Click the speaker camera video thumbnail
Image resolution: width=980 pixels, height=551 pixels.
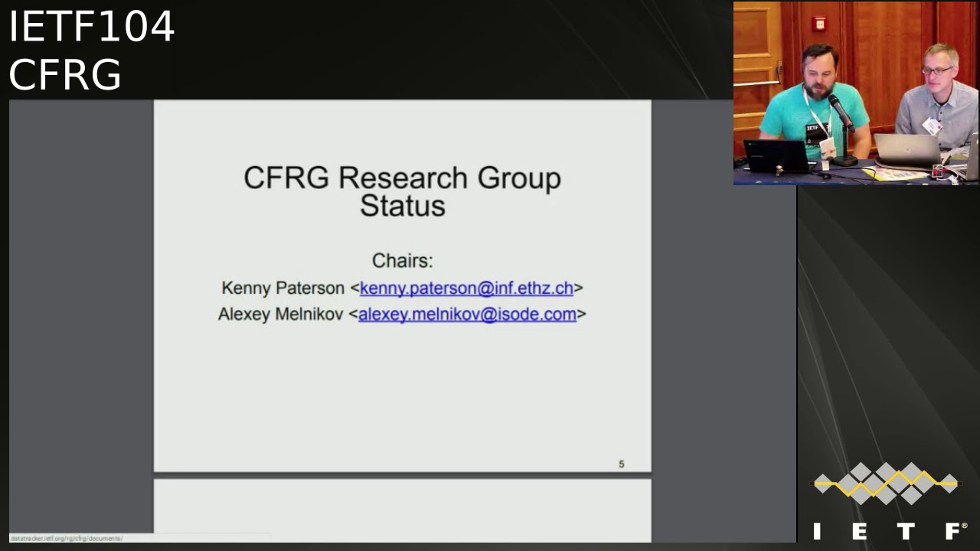coord(856,93)
